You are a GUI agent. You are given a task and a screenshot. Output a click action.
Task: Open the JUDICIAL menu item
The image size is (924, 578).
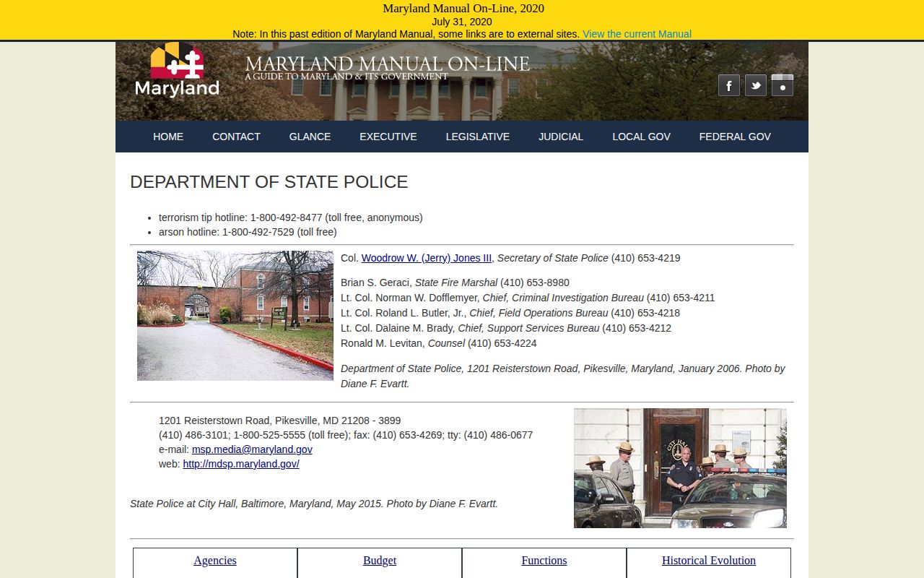pos(561,137)
